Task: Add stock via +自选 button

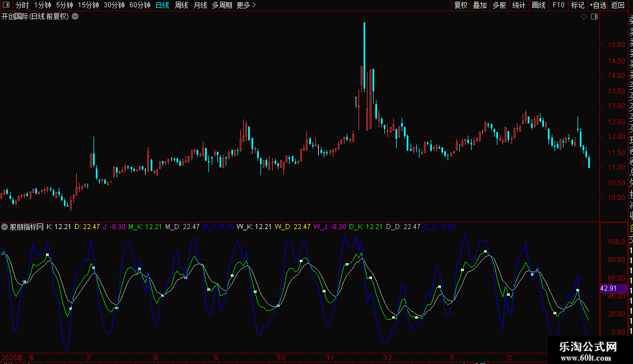Action: [598, 5]
